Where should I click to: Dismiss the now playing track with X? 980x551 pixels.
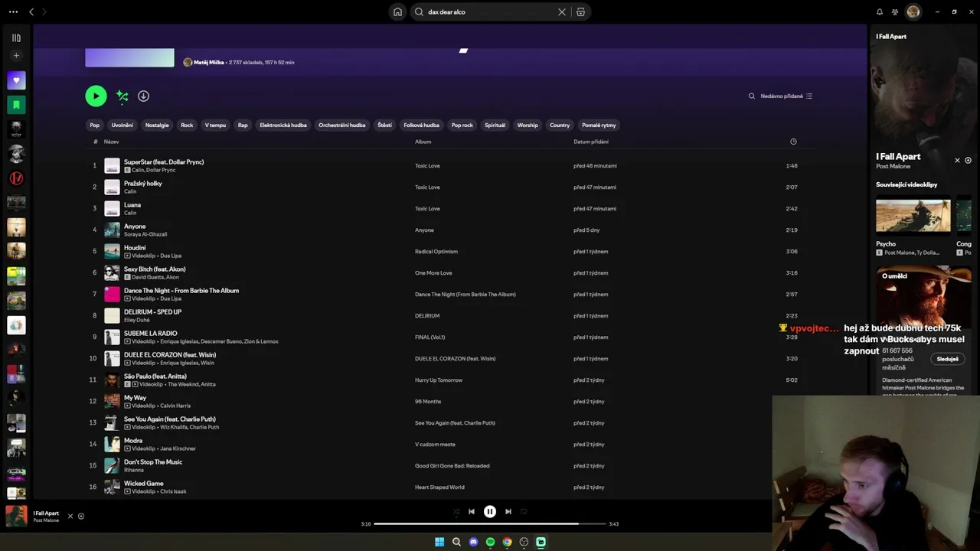(70, 517)
